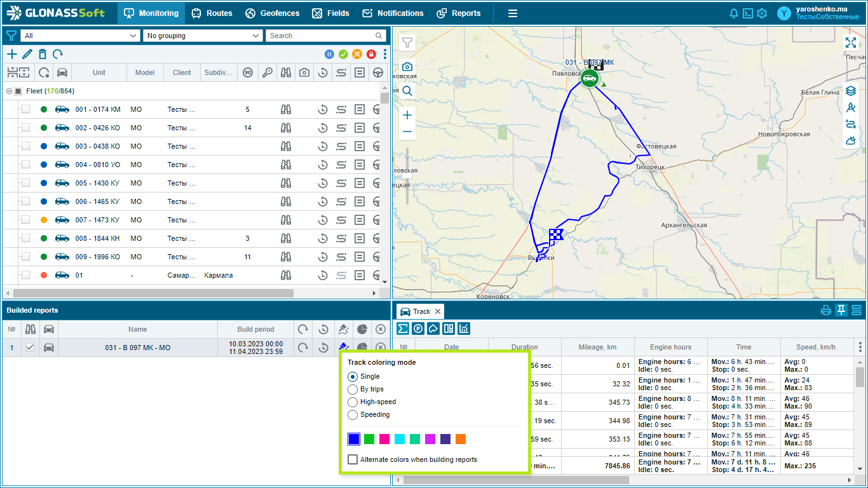This screenshot has width=868, height=488.
Task: Rebuild report 031 - B 097 MK with refresh icon
Action: (x=303, y=348)
